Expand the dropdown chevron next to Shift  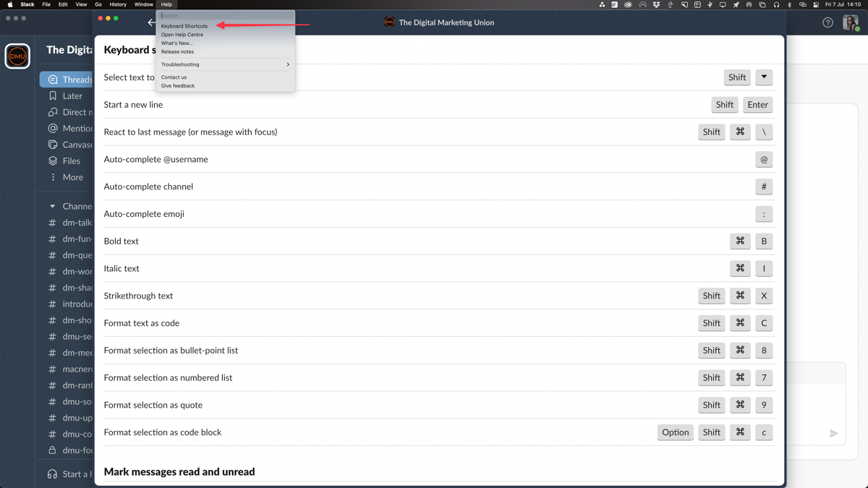[764, 77]
